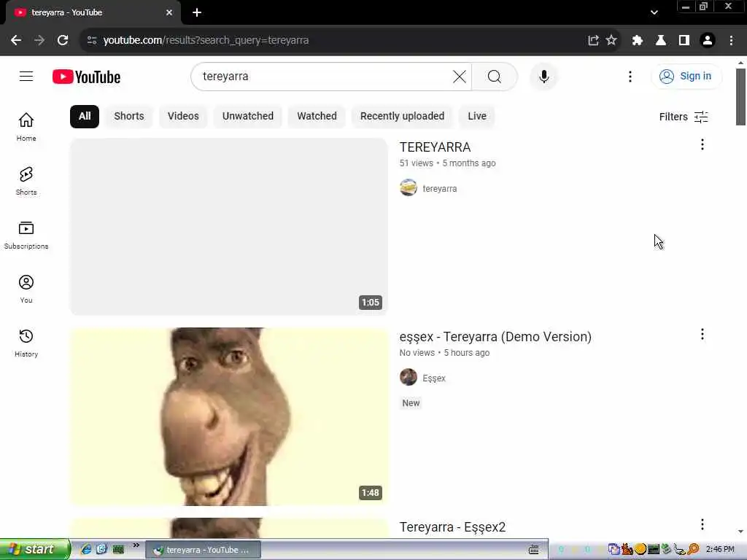Click the Windows start button
The width and height of the screenshot is (747, 560).
click(35, 549)
